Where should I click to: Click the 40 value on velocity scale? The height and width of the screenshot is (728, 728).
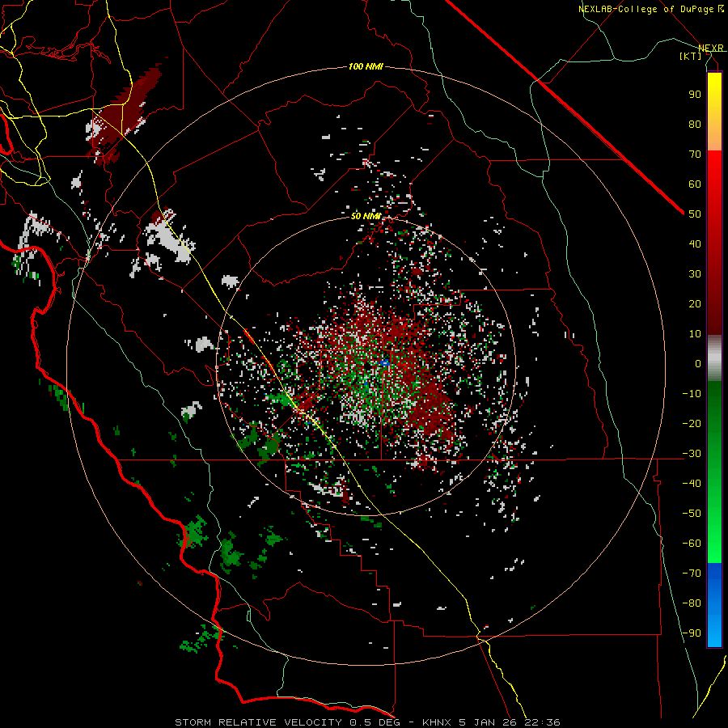tap(695, 243)
